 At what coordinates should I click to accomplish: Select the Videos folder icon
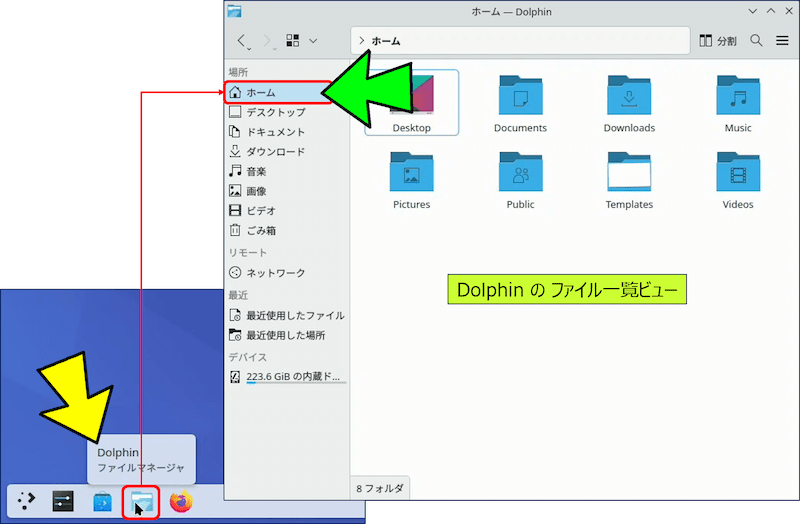click(x=738, y=172)
